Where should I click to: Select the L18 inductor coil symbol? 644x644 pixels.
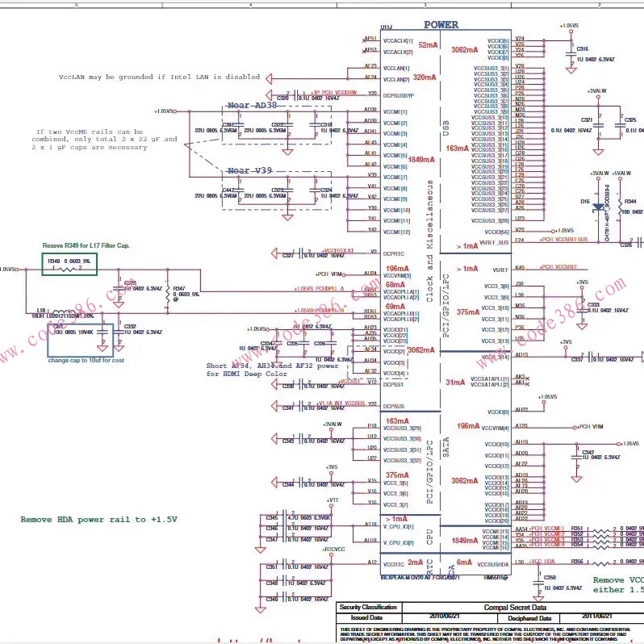click(61, 312)
